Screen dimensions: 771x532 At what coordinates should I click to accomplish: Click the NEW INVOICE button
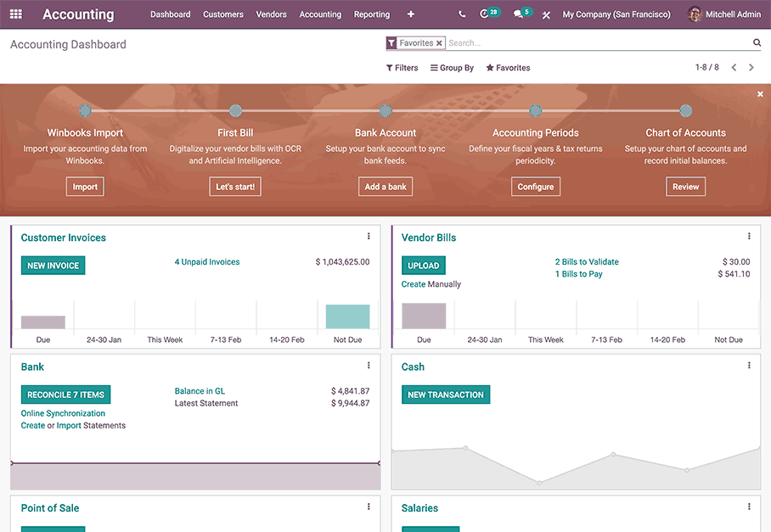tap(53, 265)
